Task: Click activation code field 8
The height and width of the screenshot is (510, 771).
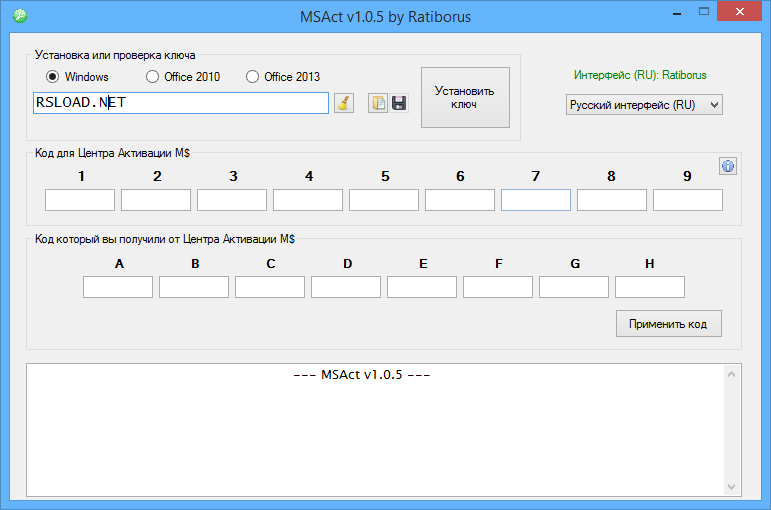Action: tap(612, 200)
